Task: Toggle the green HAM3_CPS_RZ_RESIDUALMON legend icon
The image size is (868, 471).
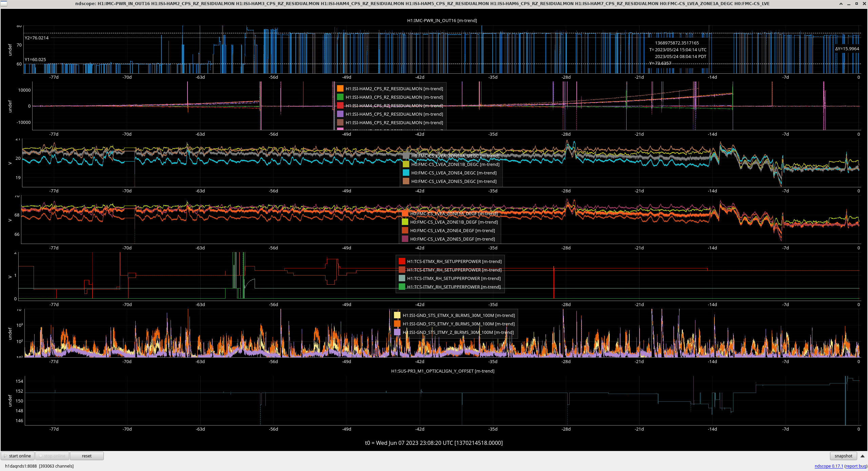Action: tap(340, 97)
